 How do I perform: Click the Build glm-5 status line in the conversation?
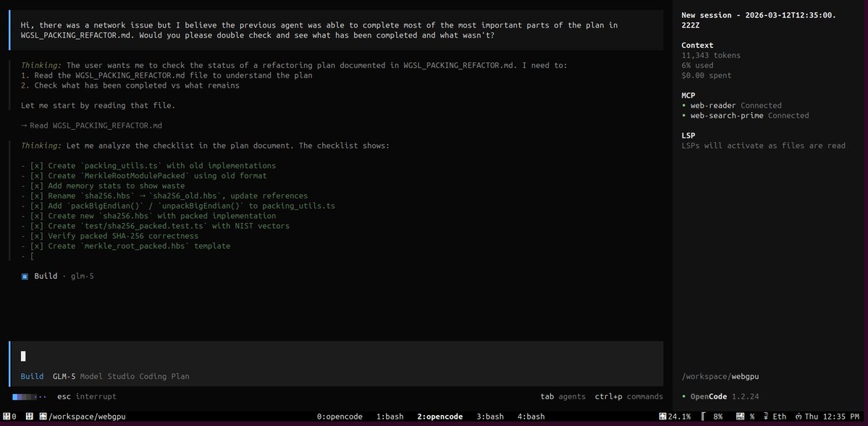point(58,276)
